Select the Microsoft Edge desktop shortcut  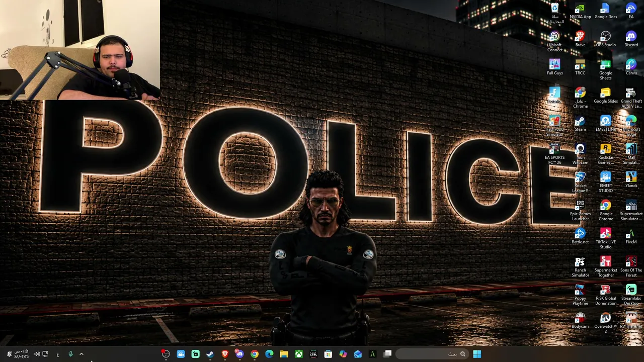[631, 126]
